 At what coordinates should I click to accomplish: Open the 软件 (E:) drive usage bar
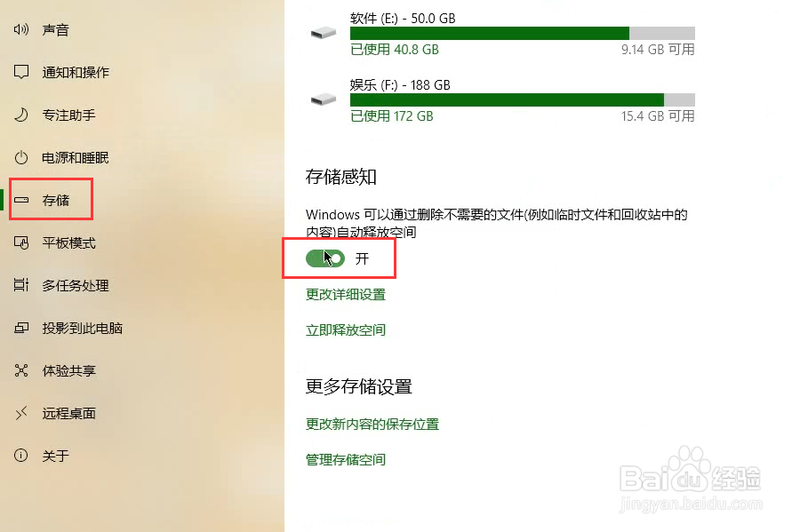(523, 34)
